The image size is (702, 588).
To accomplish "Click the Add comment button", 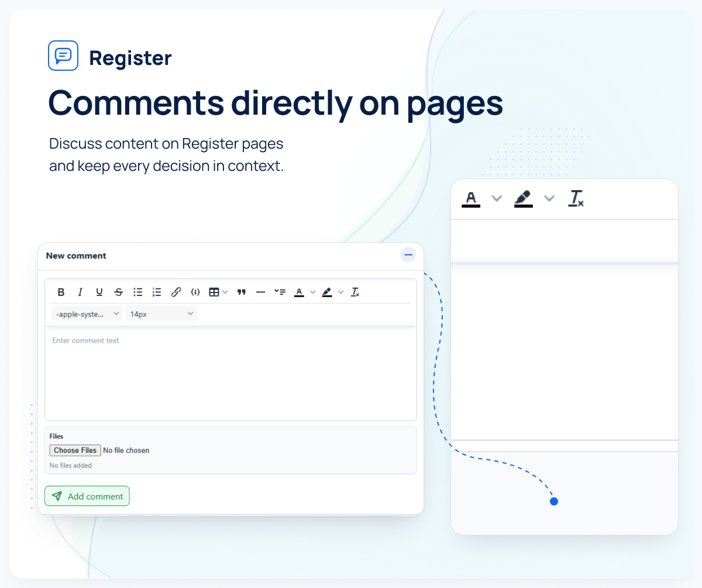I will (x=87, y=496).
